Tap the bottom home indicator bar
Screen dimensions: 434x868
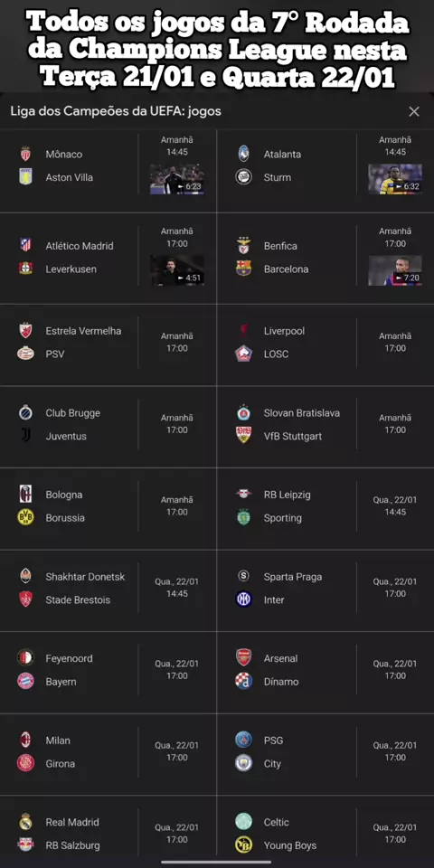(216, 862)
